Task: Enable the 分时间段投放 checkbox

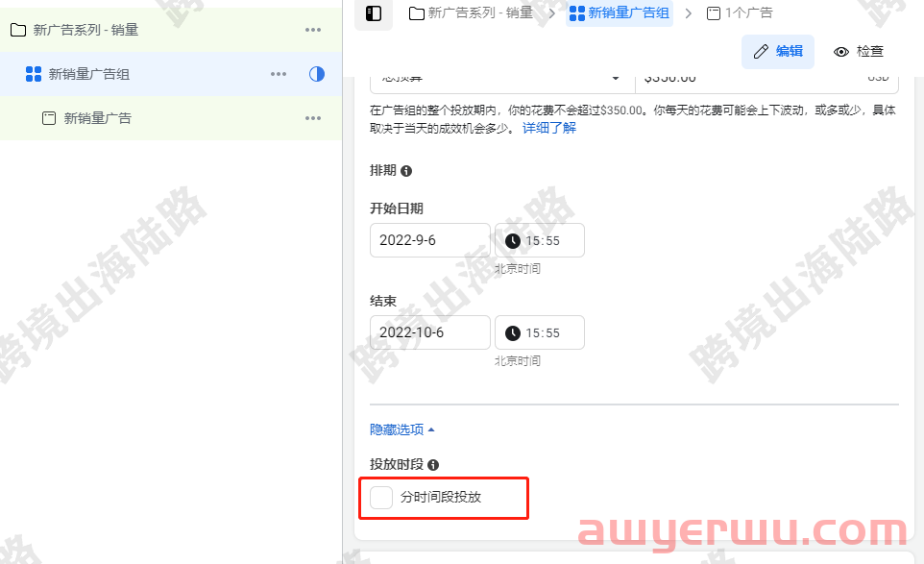Action: (x=381, y=498)
